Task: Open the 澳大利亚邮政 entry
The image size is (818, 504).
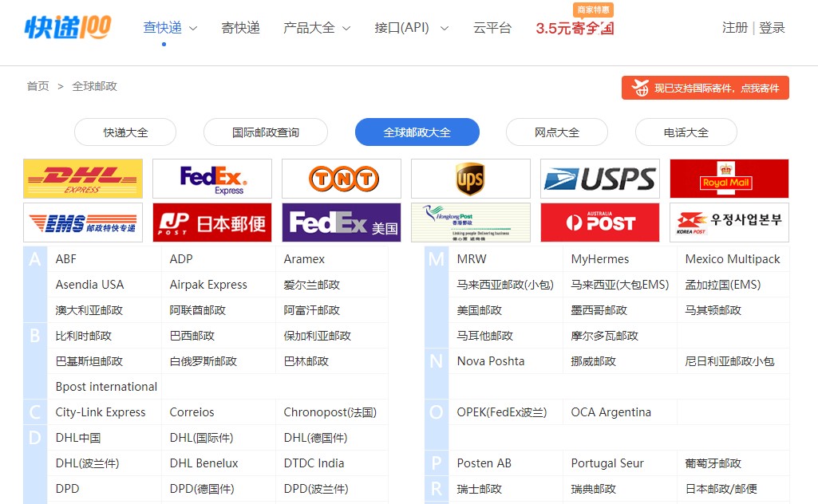Action: pos(89,310)
